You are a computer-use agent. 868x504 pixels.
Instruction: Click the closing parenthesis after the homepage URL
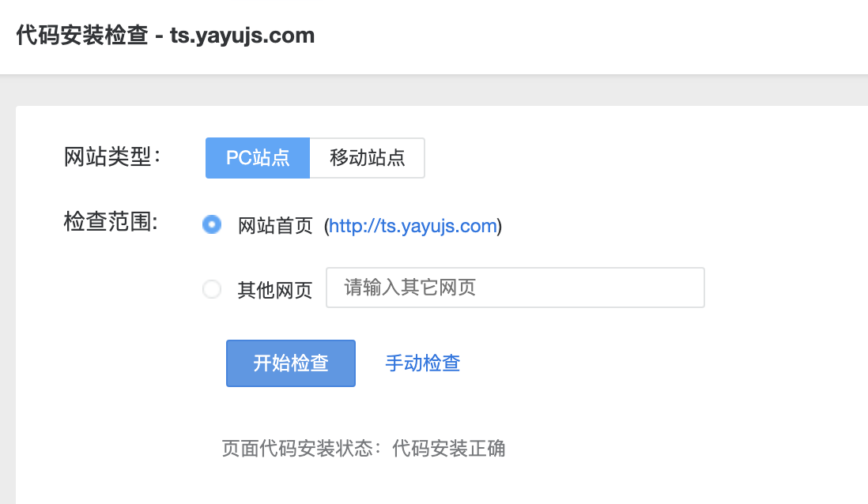coord(500,226)
